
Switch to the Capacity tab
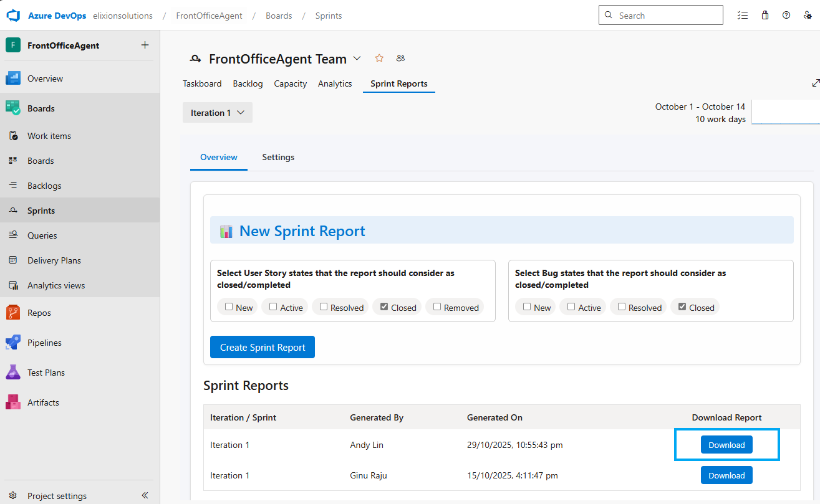tap(290, 83)
